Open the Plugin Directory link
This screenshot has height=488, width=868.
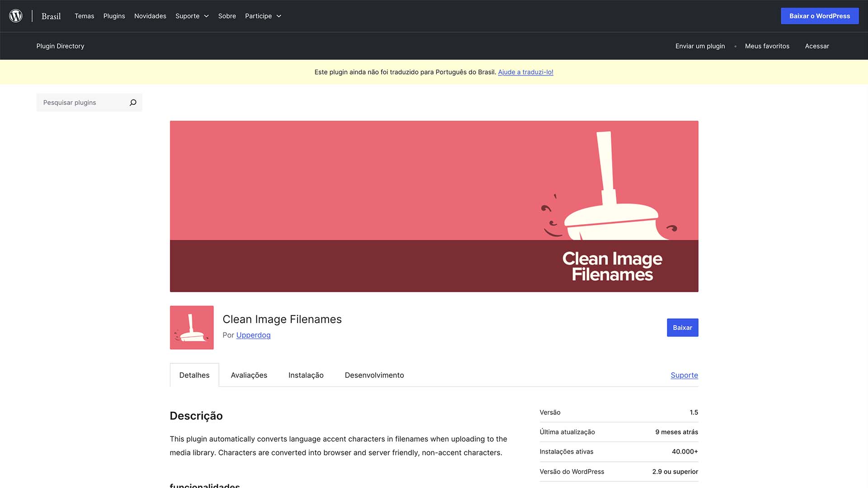[x=60, y=46]
